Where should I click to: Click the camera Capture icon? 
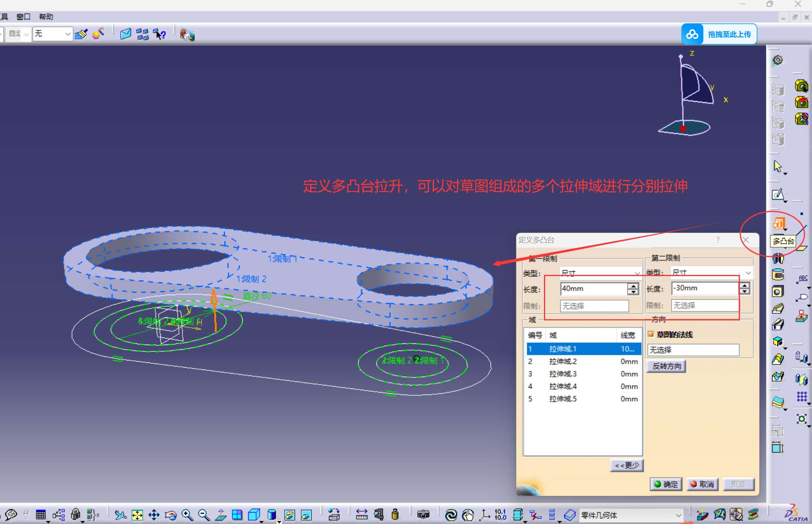click(x=423, y=514)
